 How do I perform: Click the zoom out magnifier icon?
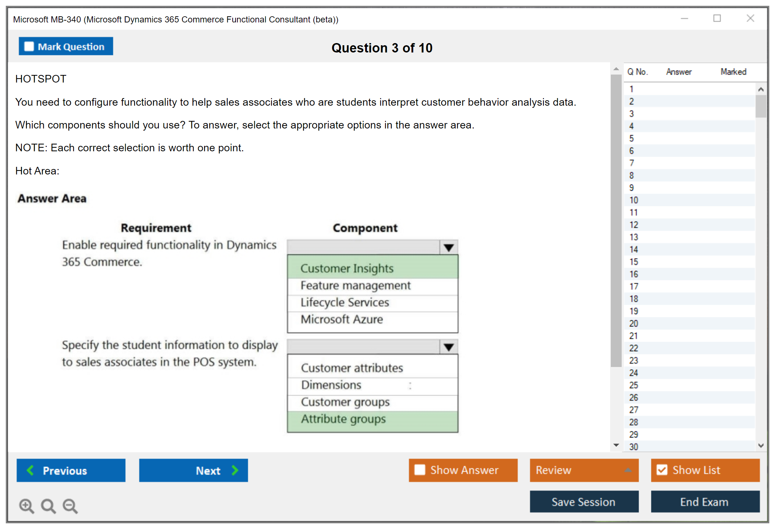pyautogui.click(x=70, y=506)
